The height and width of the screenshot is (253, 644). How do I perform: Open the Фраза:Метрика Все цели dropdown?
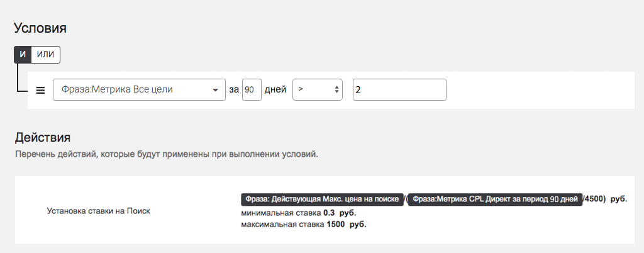click(139, 89)
